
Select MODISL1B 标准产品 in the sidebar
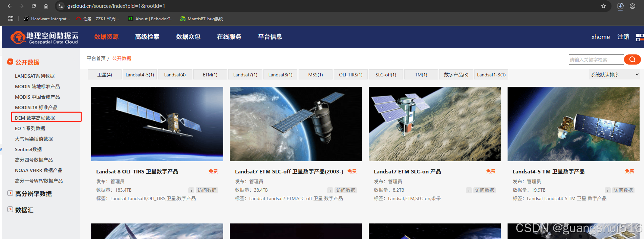[x=36, y=107]
